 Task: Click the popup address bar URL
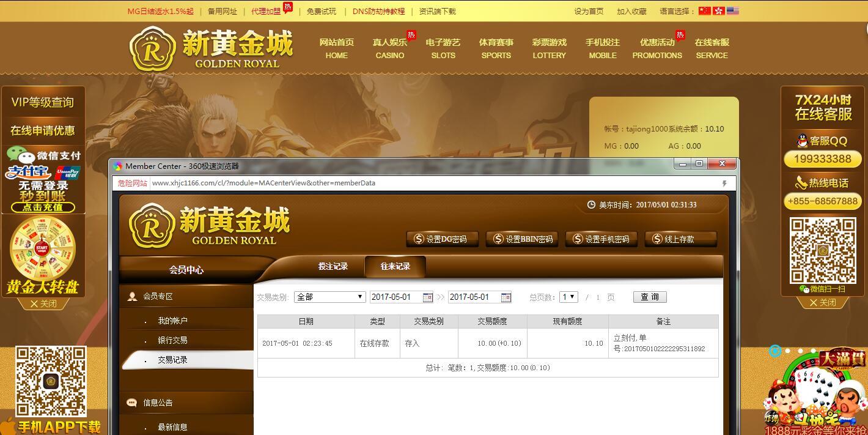[x=263, y=183]
